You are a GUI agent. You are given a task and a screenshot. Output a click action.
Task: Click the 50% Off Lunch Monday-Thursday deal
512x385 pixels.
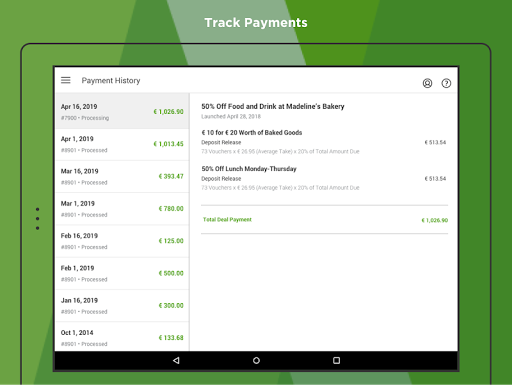point(249,169)
